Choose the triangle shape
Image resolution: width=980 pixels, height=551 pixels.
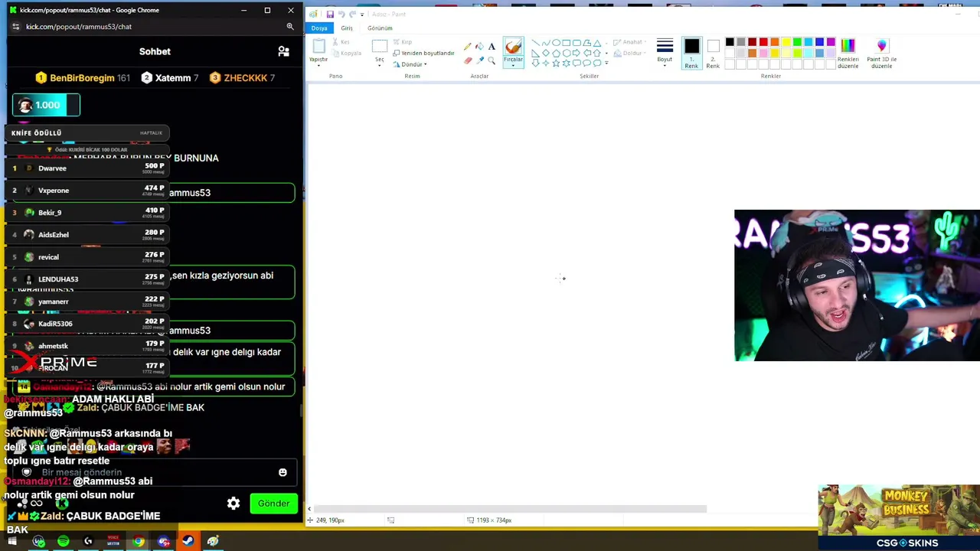[x=597, y=43]
